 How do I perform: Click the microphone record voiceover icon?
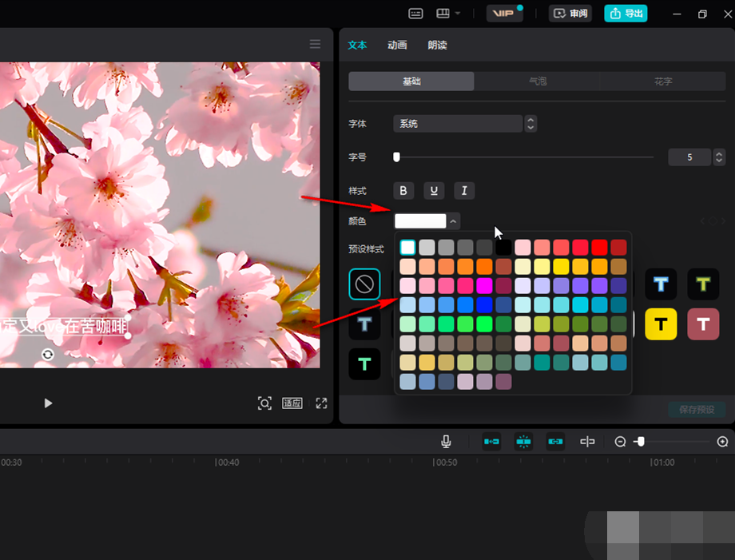click(447, 442)
